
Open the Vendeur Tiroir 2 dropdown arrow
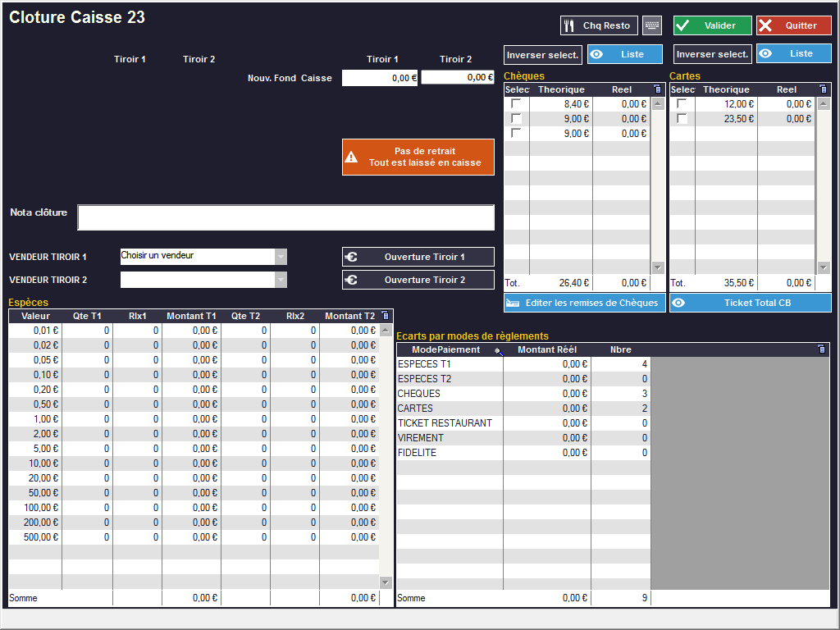281,280
